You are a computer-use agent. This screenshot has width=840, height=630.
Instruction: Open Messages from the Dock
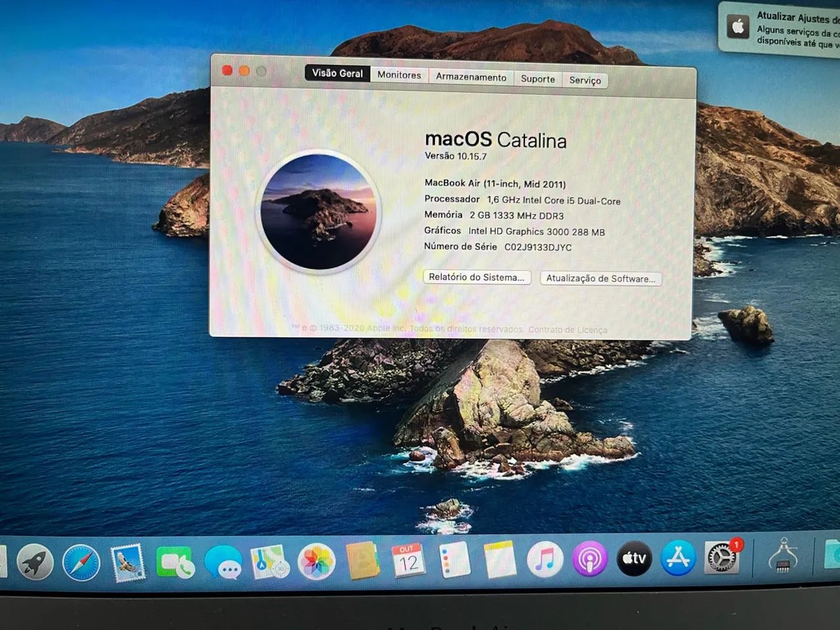(x=222, y=563)
